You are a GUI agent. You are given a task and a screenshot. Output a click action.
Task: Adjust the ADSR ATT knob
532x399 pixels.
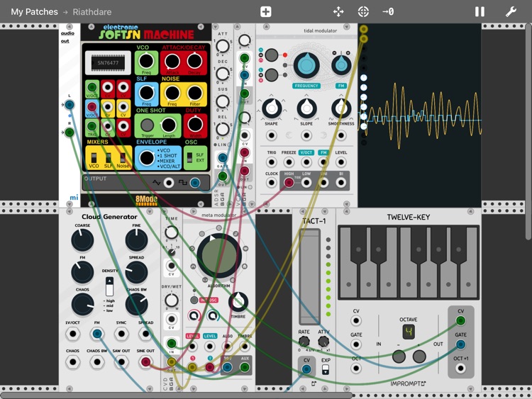(223, 46)
